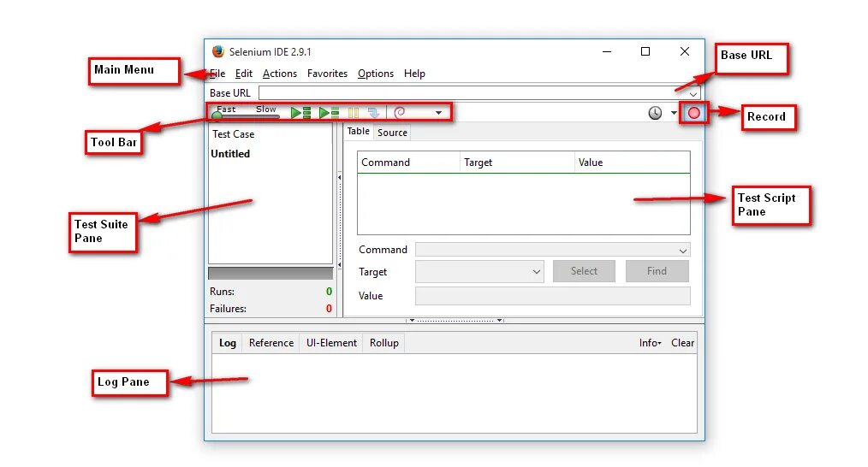The width and height of the screenshot is (868, 467).
Task: Switch to the Source tab
Action: (392, 133)
